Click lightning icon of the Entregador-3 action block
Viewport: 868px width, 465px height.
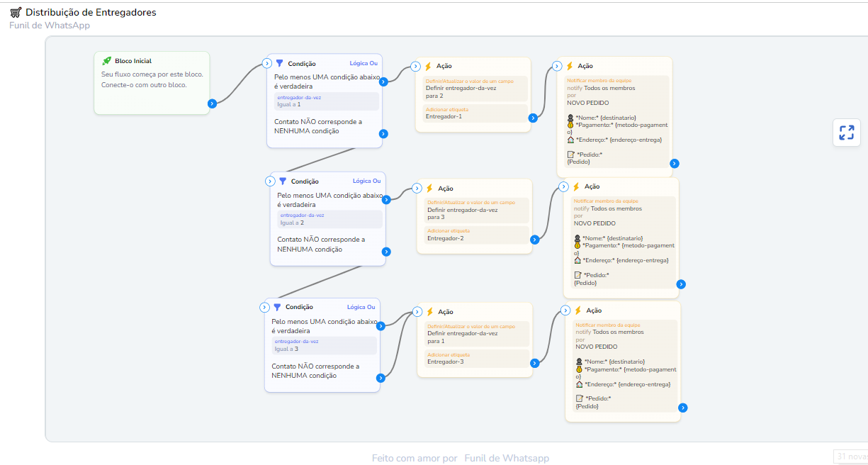point(429,311)
